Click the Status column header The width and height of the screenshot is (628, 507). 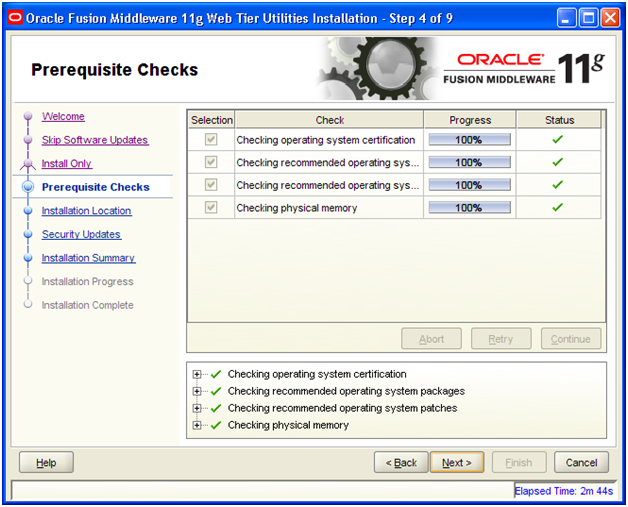point(559,120)
